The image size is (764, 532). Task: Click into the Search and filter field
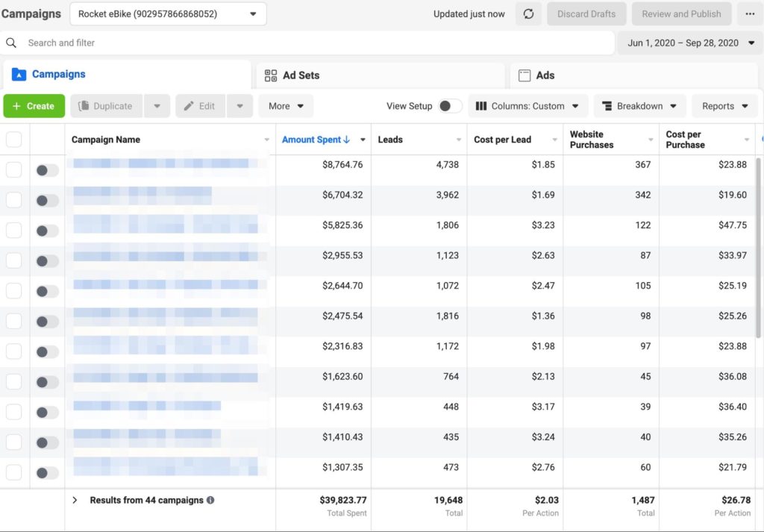pos(307,43)
